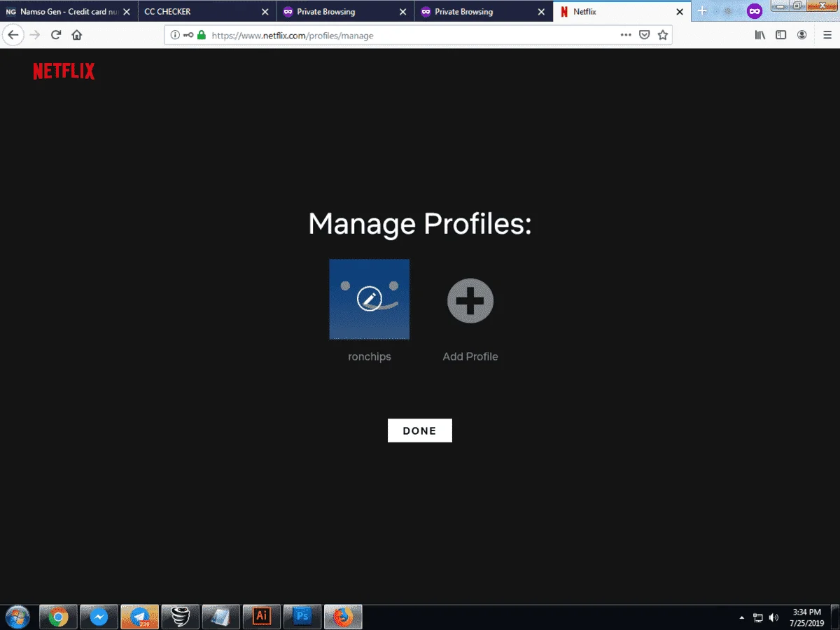Open Messenger from the taskbar
840x630 pixels.
(99, 617)
